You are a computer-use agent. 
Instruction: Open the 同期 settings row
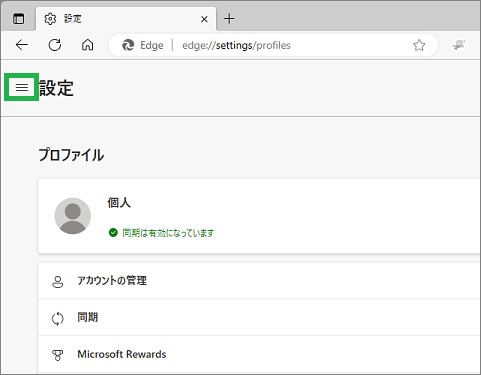(259, 317)
